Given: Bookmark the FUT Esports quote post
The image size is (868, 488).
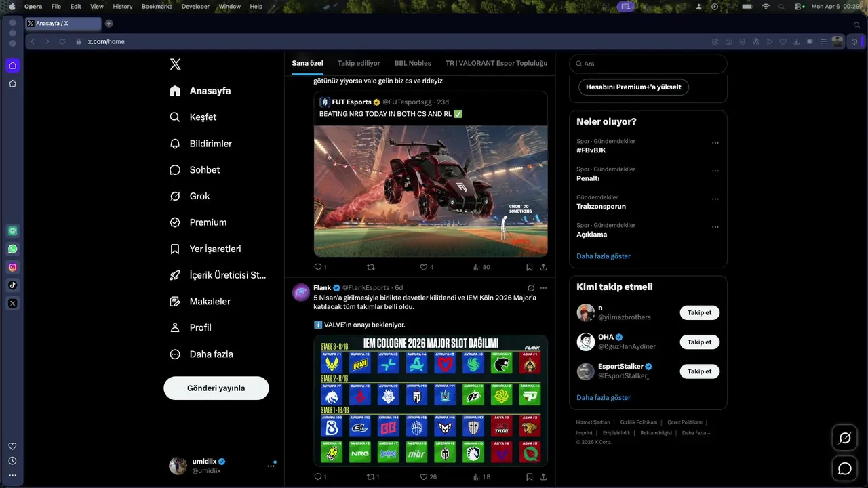Looking at the screenshot, I should tap(530, 267).
